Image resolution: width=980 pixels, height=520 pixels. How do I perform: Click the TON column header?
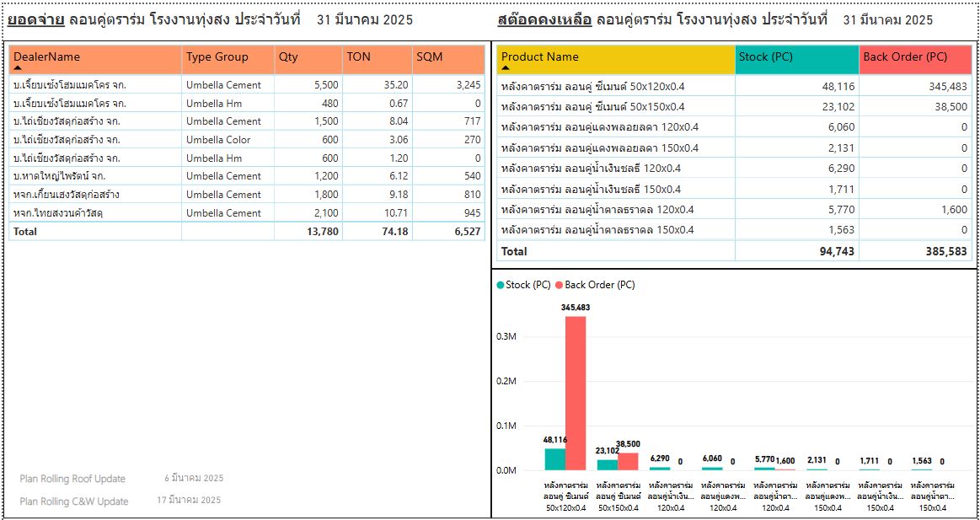[358, 57]
